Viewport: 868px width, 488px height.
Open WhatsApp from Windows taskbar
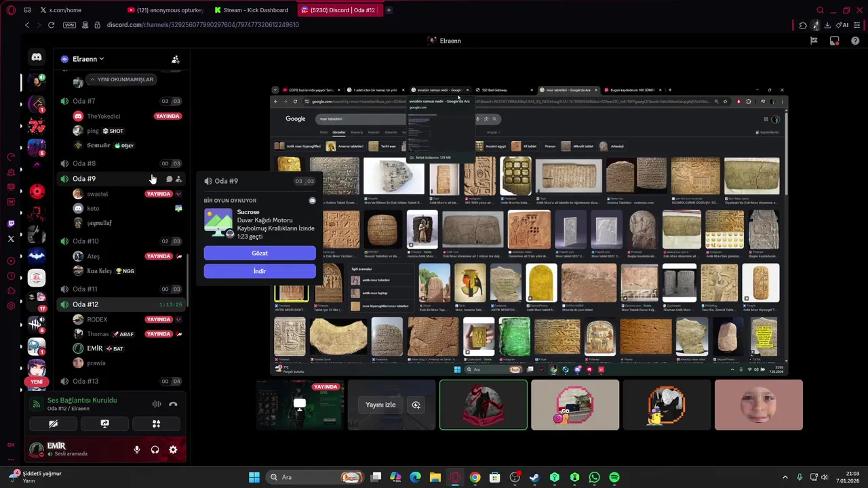pos(595,477)
